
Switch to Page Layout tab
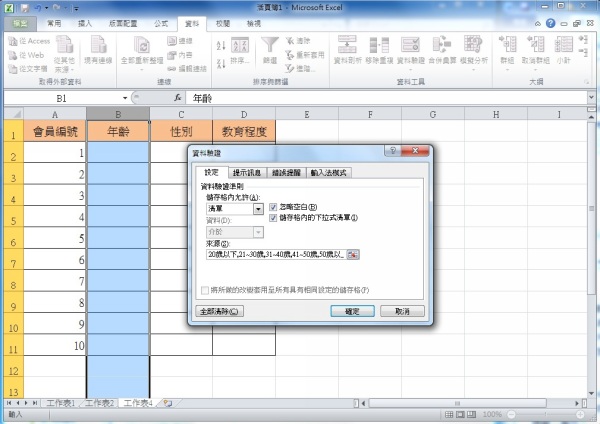(123, 24)
